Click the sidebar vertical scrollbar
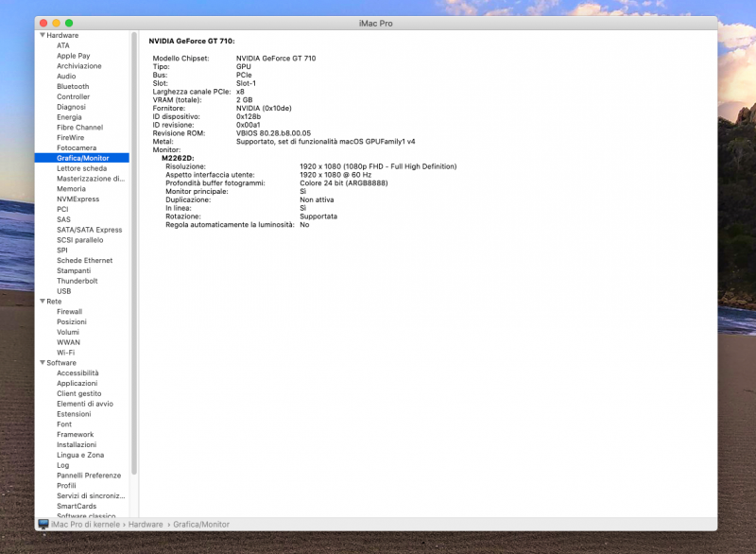 [x=134, y=253]
